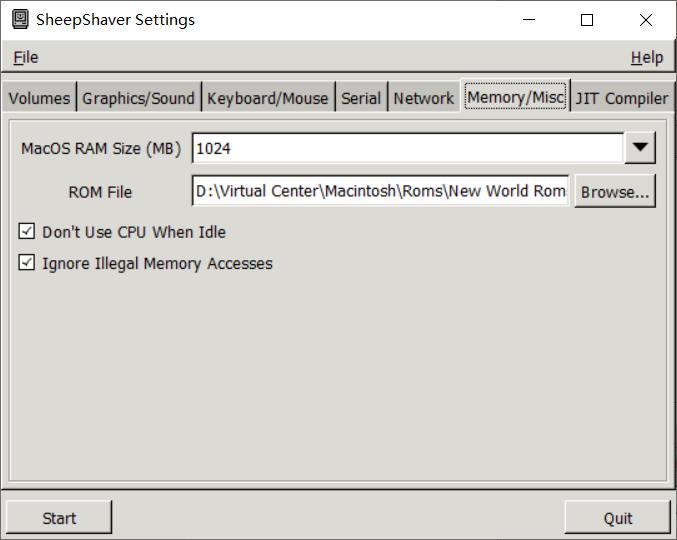
Task: Open the Help menu
Action: 646,58
